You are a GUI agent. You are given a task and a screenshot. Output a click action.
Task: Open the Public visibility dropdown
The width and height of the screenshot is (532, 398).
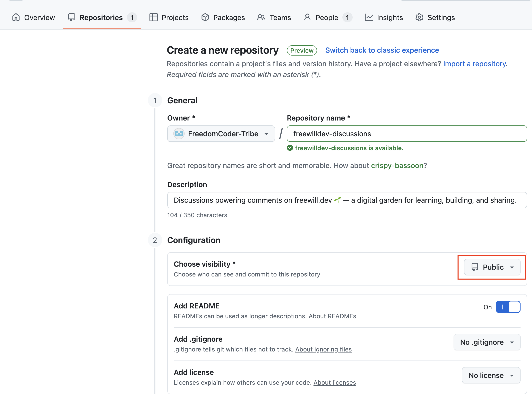tap(492, 267)
